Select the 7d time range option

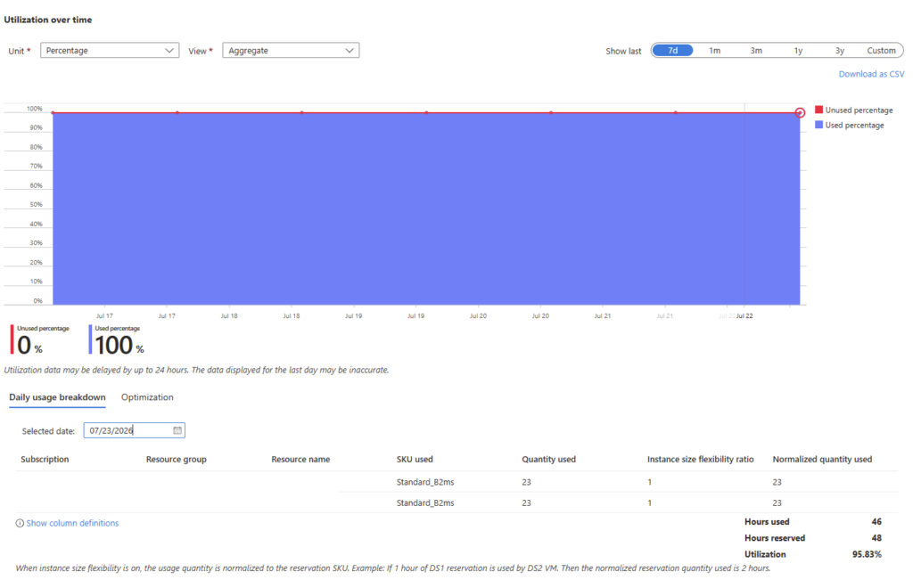pos(672,51)
